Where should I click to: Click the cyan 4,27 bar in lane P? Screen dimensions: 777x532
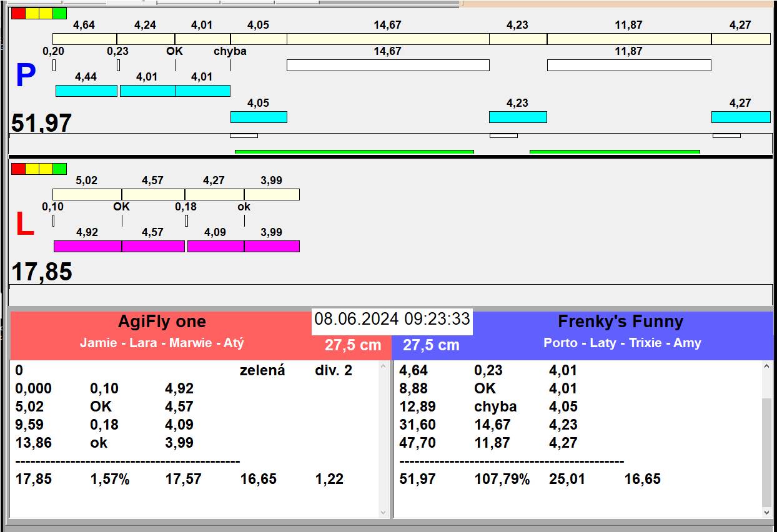pyautogui.click(x=741, y=117)
